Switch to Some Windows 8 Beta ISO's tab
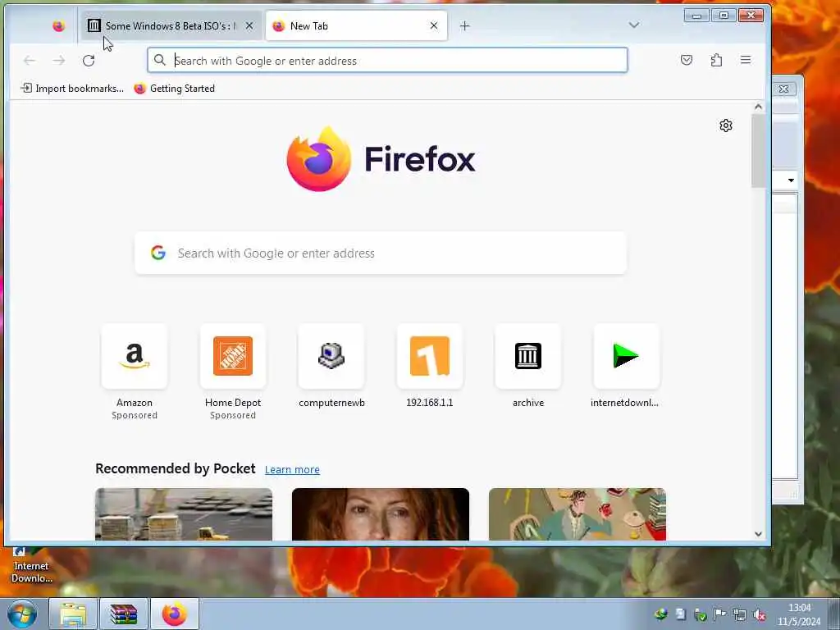Viewport: 840px width, 630px height. (171, 25)
